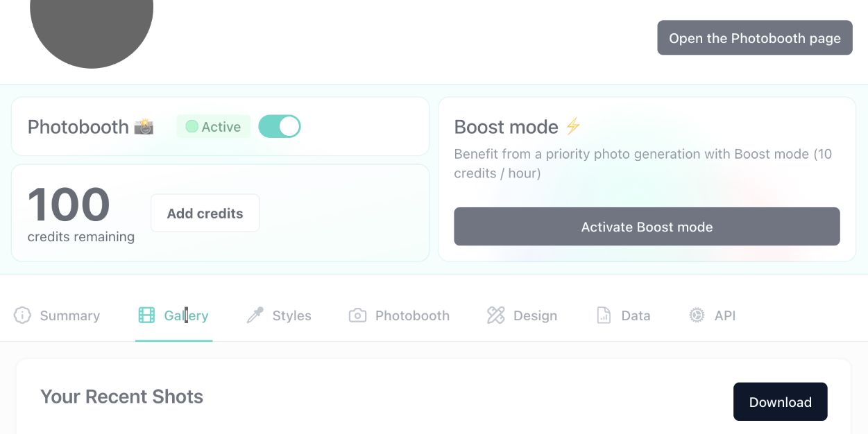
Task: Select the Data tab label
Action: pyautogui.click(x=636, y=316)
